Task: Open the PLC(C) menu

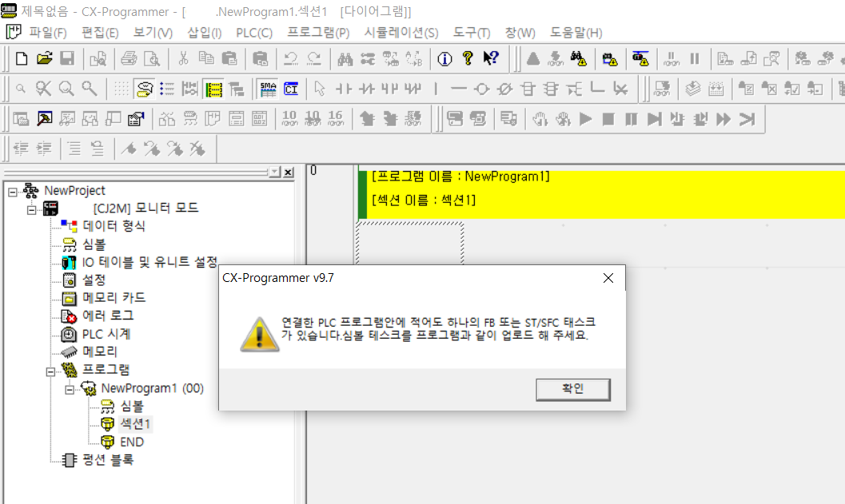Action: click(x=254, y=33)
